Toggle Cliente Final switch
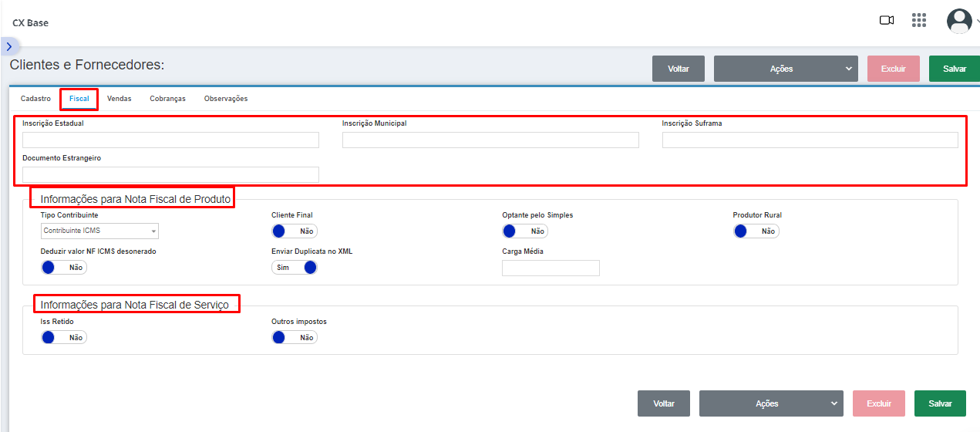This screenshot has width=980, height=432. [x=294, y=231]
